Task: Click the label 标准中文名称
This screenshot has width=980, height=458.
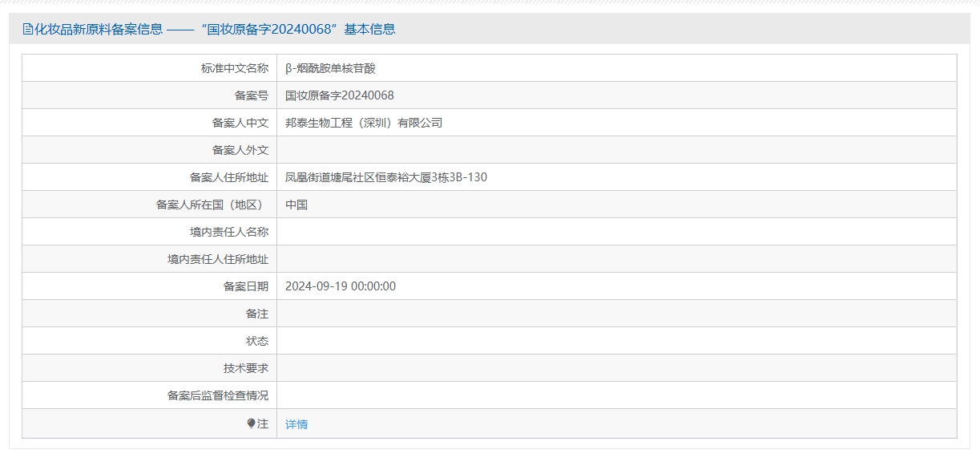Action: (235, 68)
